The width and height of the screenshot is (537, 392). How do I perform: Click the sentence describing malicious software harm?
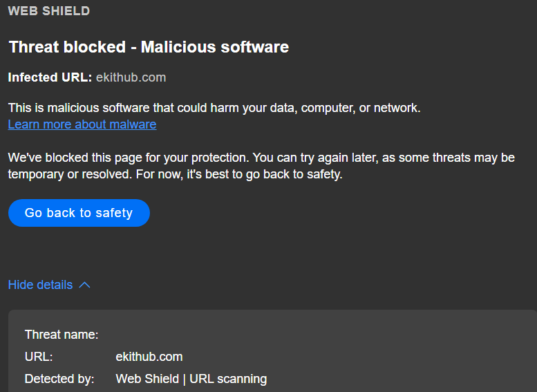214,108
